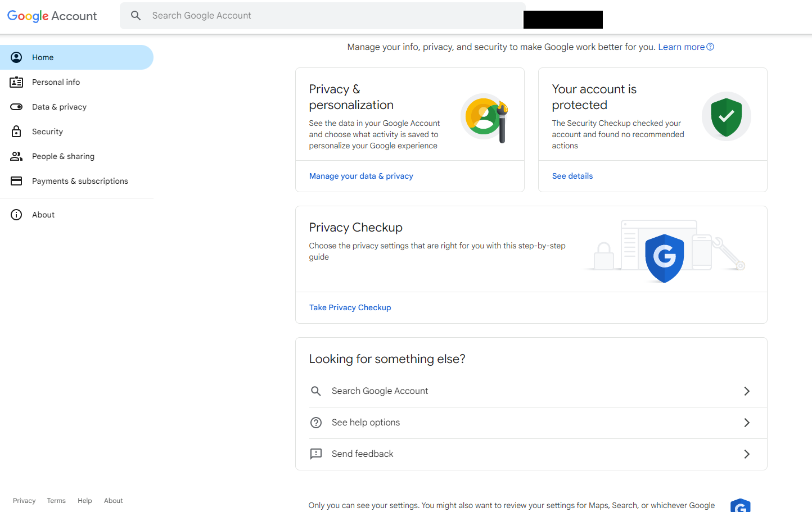Click Manage your data & privacy link
This screenshot has width=812, height=512.
tap(361, 176)
